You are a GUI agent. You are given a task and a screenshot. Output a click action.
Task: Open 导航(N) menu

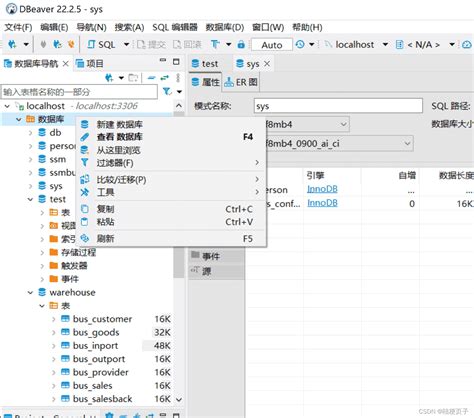(91, 27)
